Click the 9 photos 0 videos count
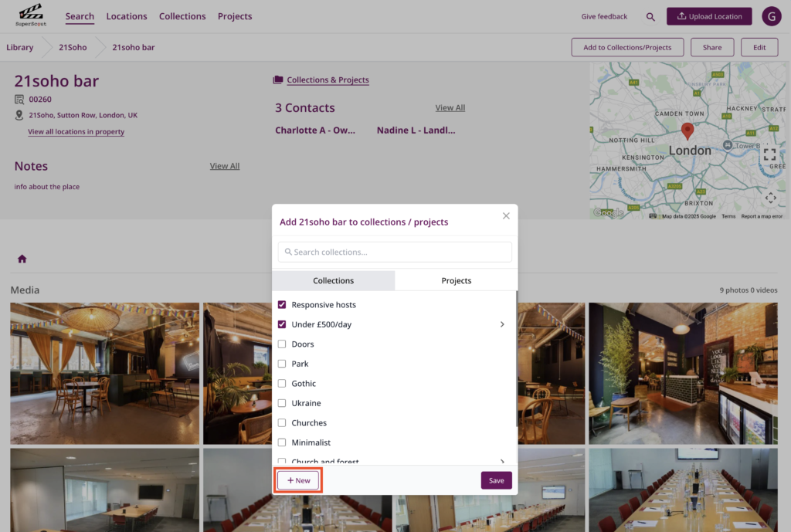The height and width of the screenshot is (532, 791). (x=748, y=290)
